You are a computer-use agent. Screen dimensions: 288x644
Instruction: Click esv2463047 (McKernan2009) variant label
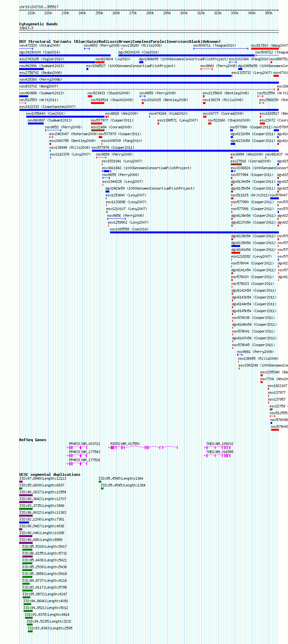[x=73, y=134]
